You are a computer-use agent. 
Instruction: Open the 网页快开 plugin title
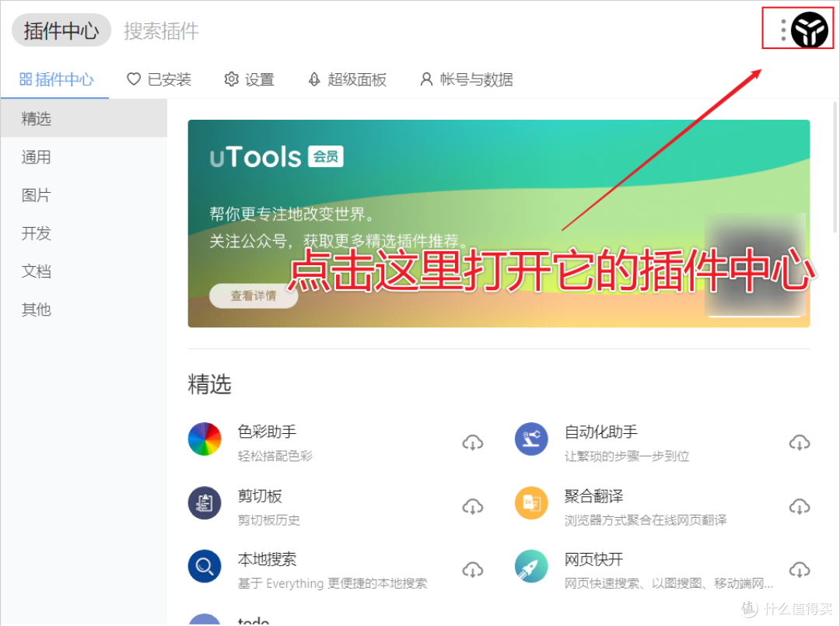[x=593, y=559]
